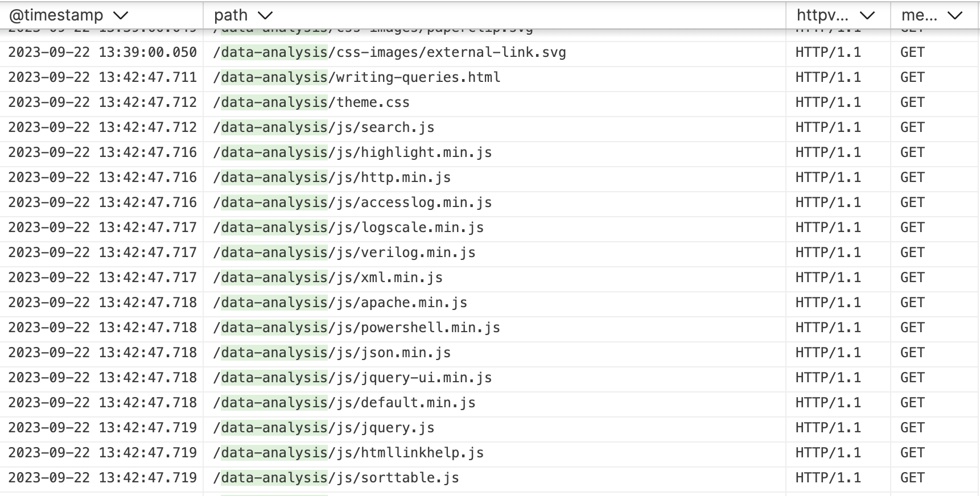Image resolution: width=980 pixels, height=496 pixels.
Task: Click the js/search.js path row
Action: pos(324,127)
